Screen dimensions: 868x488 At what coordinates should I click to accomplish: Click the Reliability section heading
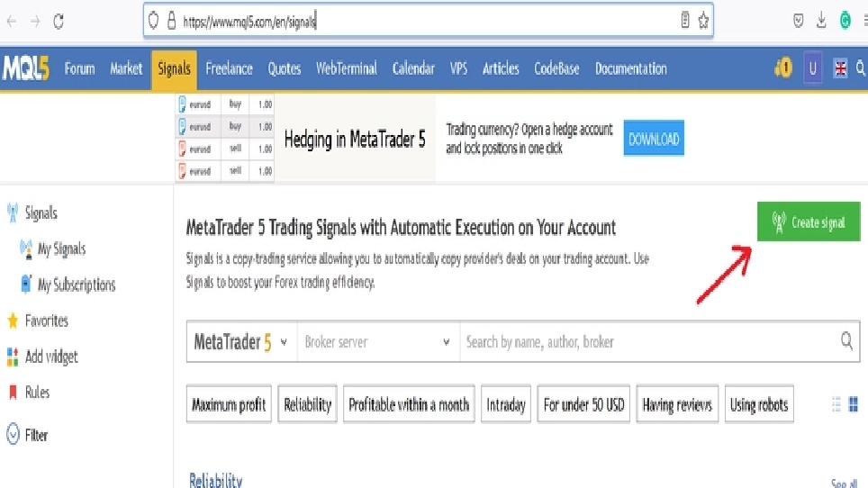point(216,480)
